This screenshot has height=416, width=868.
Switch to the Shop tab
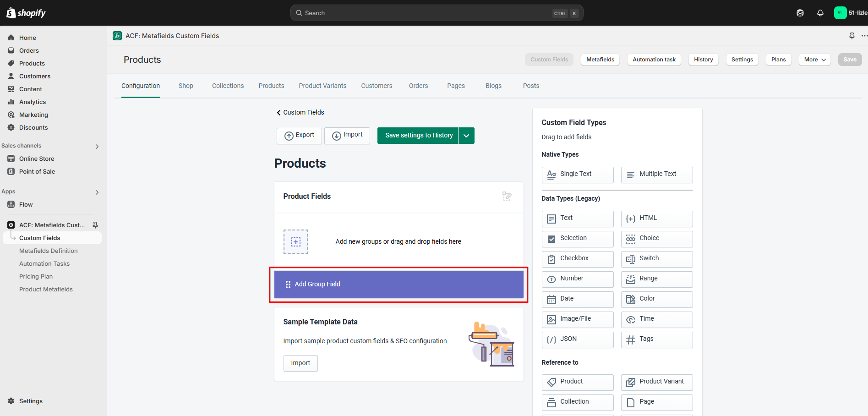pyautogui.click(x=186, y=86)
